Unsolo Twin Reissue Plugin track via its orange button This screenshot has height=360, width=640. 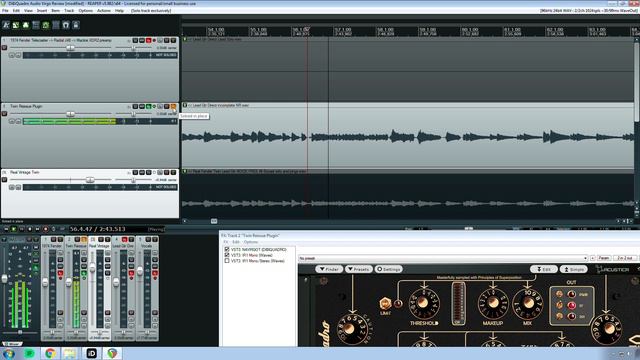pos(173,107)
